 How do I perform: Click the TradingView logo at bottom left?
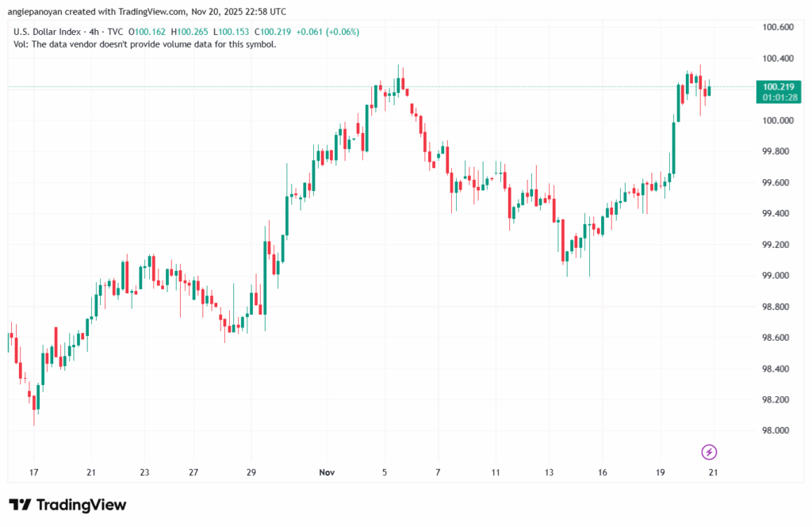pyautogui.click(x=67, y=505)
